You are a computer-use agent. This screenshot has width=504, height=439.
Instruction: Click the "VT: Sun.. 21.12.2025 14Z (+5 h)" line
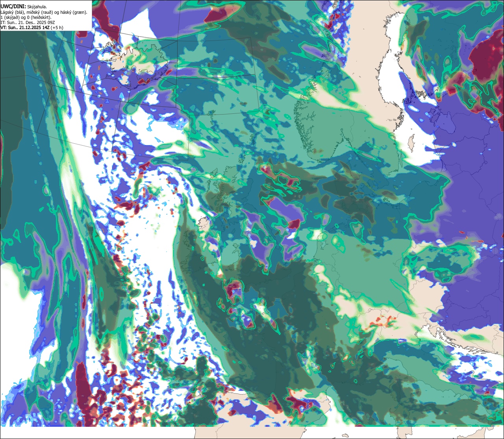(x=32, y=27)
